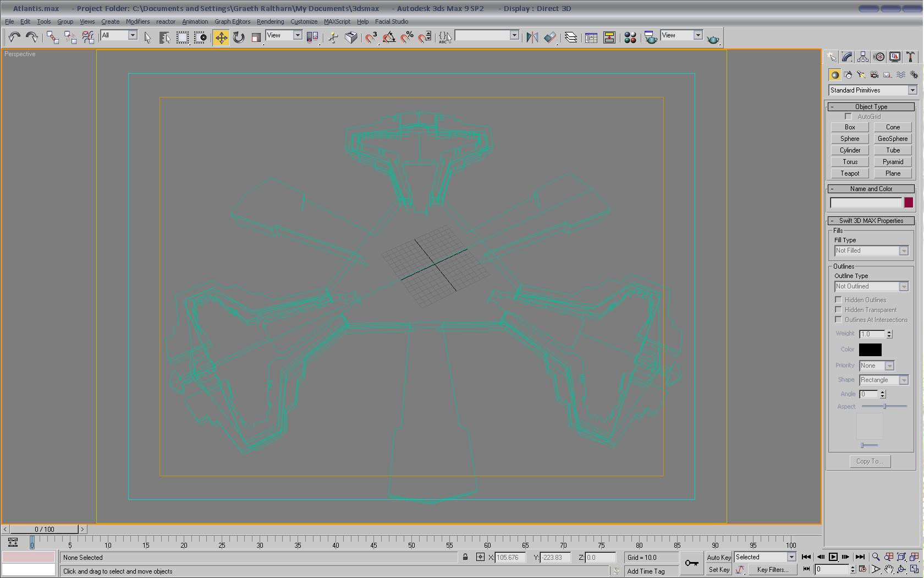
Task: Open the object color swatch
Action: coord(909,203)
